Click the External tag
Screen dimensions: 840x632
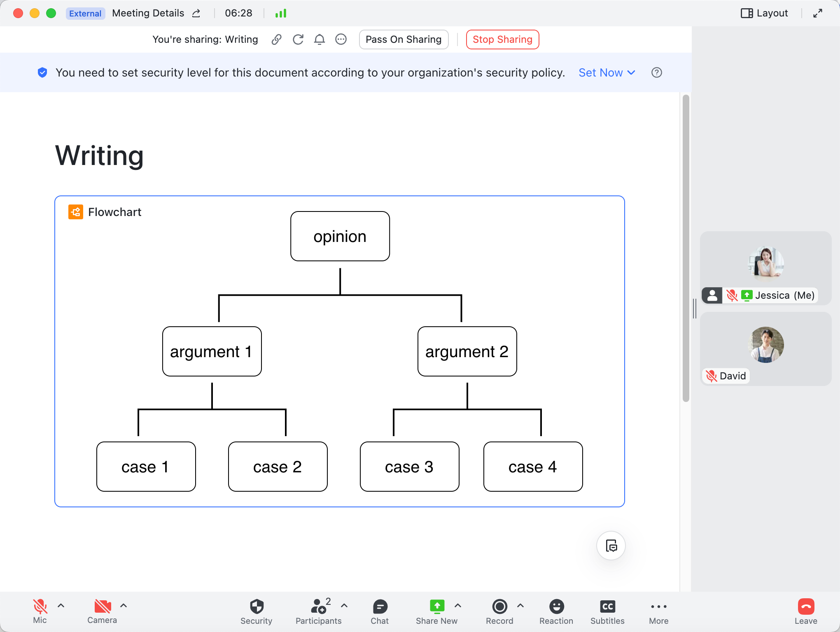coord(85,14)
